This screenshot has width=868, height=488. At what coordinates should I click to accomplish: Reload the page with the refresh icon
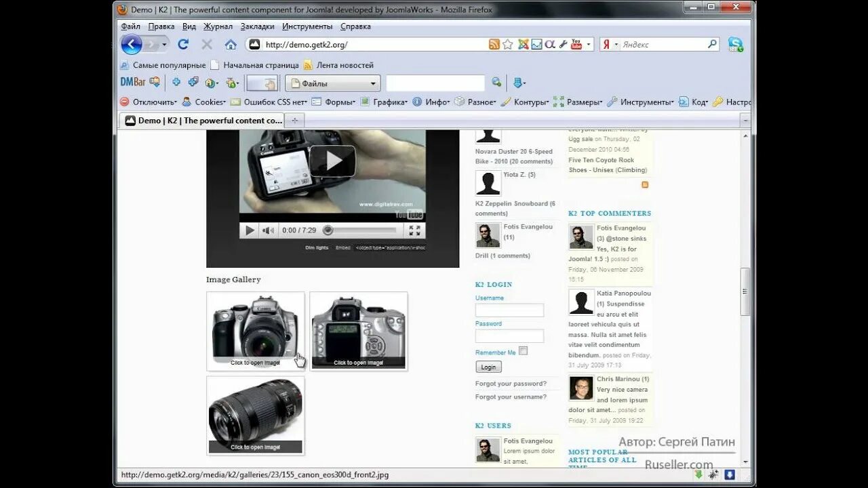(183, 45)
